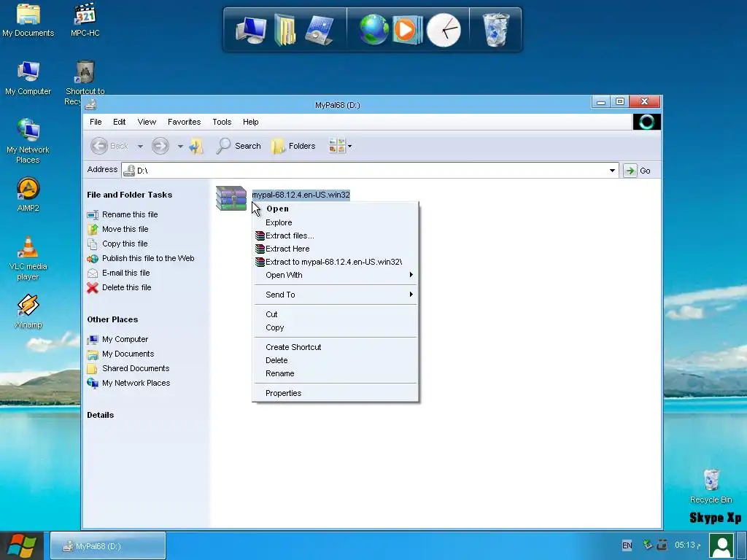The width and height of the screenshot is (747, 560).
Task: Click Rename this file task link
Action: tap(123, 215)
